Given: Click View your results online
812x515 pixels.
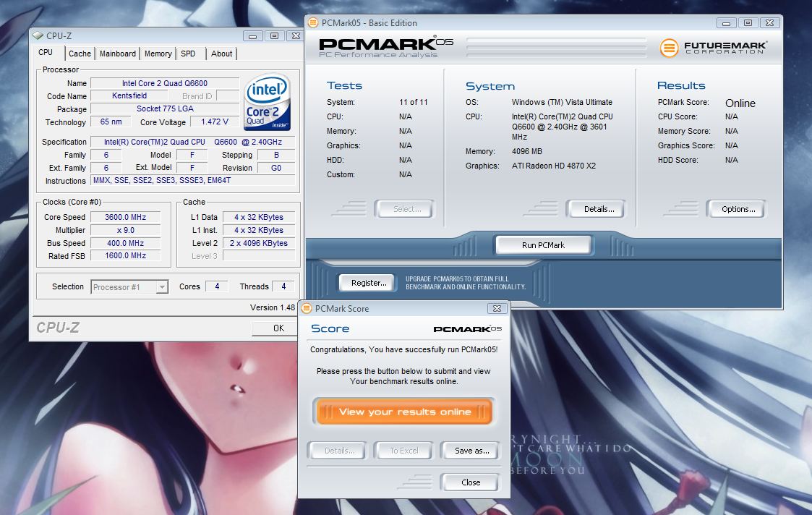Looking at the screenshot, I should [404, 412].
